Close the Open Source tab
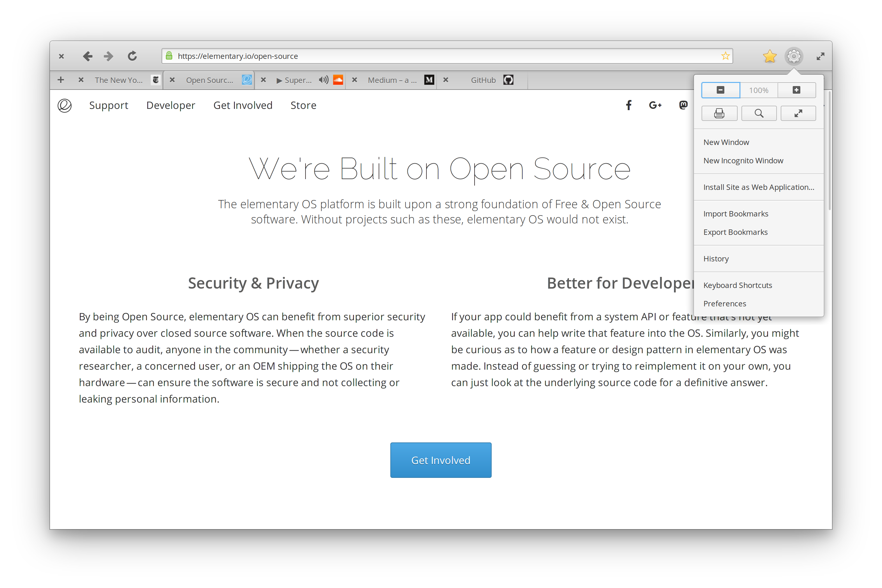882x588 pixels. 172,80
